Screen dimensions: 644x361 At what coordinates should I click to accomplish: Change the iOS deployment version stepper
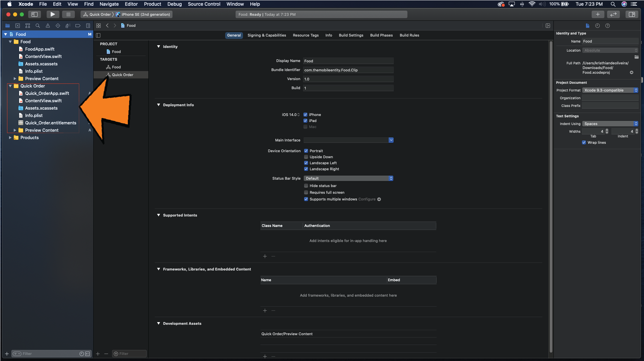coord(298,115)
